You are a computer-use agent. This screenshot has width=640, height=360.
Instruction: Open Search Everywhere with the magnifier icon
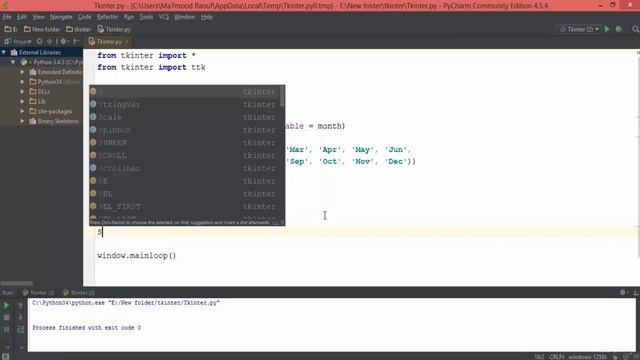point(635,29)
